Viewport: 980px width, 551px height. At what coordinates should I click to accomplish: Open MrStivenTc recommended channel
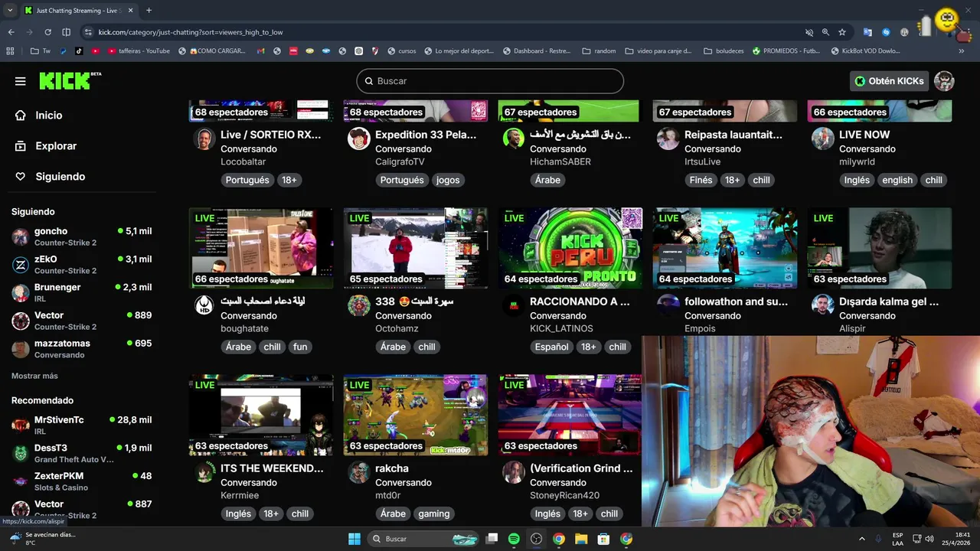click(x=82, y=425)
